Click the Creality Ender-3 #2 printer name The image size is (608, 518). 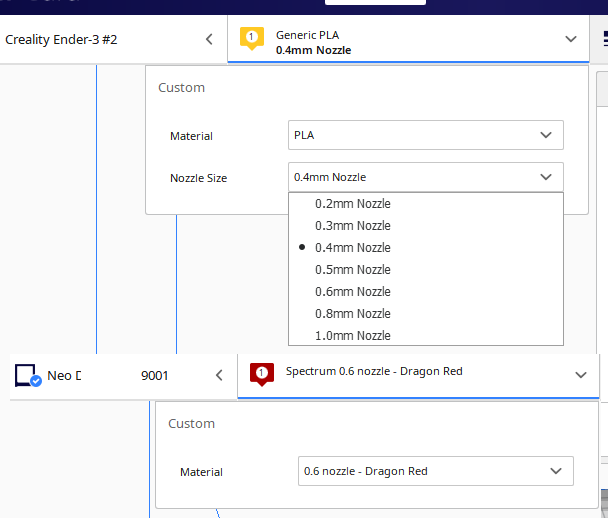pyautogui.click(x=61, y=39)
